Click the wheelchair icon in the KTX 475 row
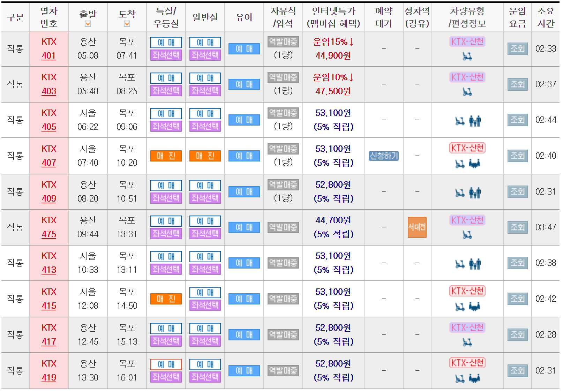 pyautogui.click(x=467, y=235)
